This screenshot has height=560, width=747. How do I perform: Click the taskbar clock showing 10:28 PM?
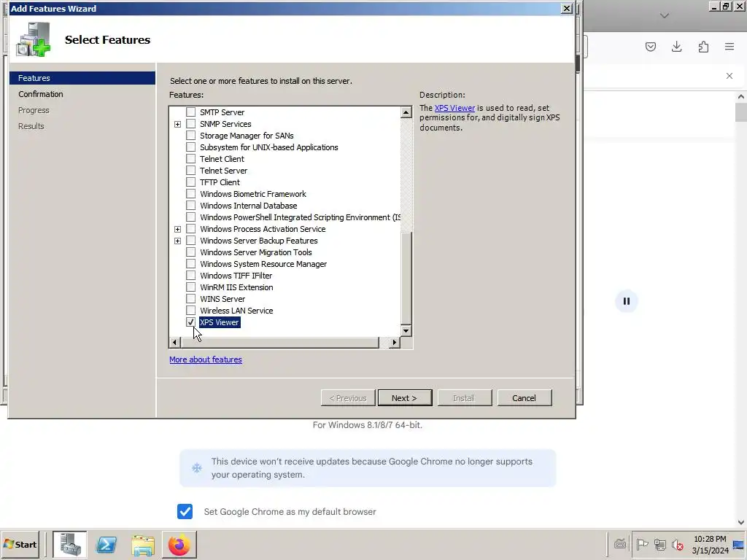point(710,544)
